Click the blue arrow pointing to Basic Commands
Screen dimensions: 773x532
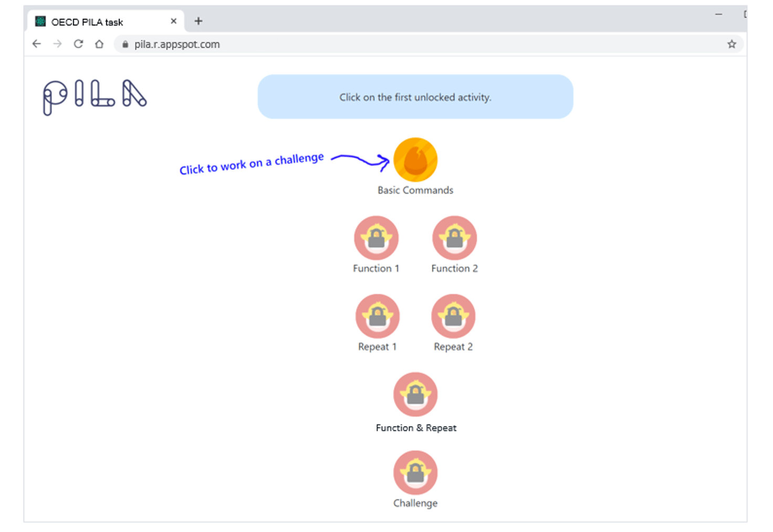coord(360,158)
